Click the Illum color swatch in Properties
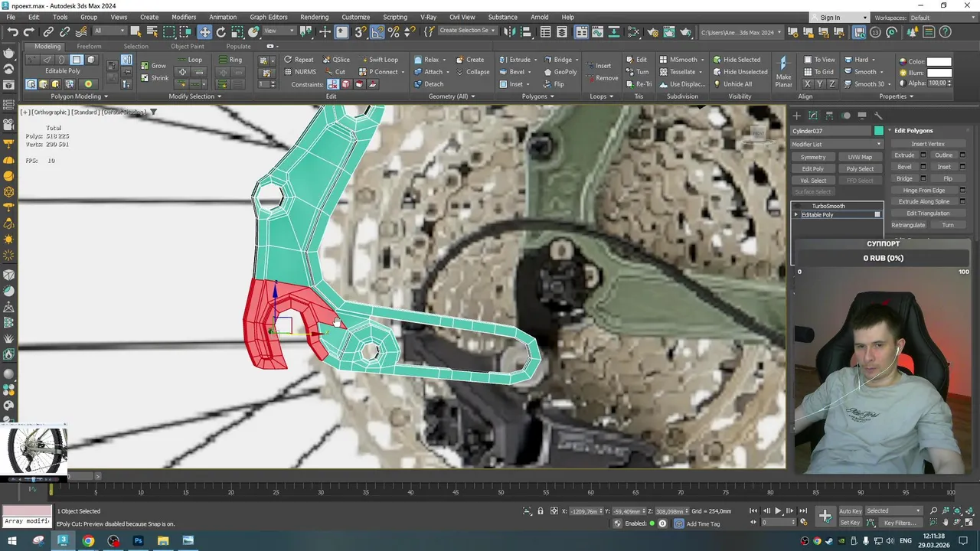 939,73
